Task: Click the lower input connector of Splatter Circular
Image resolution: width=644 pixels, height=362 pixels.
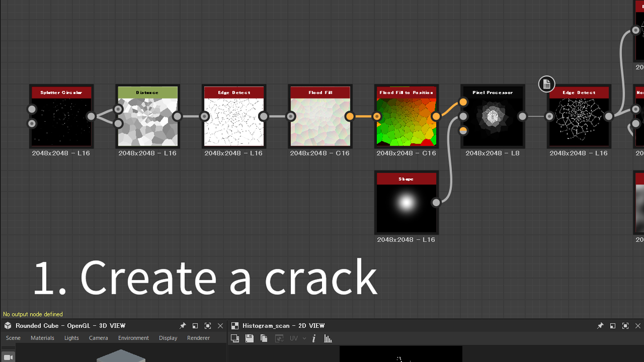Action: click(32, 123)
